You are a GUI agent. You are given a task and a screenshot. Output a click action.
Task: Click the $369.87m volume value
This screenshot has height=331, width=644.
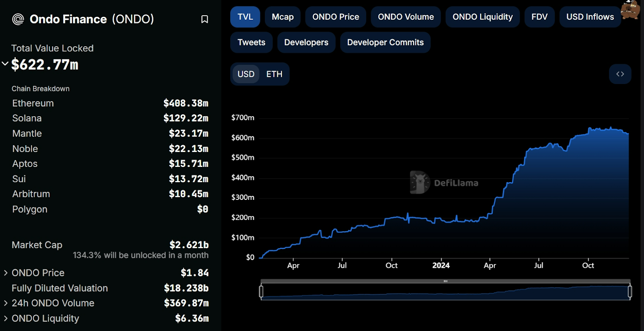[186, 303]
